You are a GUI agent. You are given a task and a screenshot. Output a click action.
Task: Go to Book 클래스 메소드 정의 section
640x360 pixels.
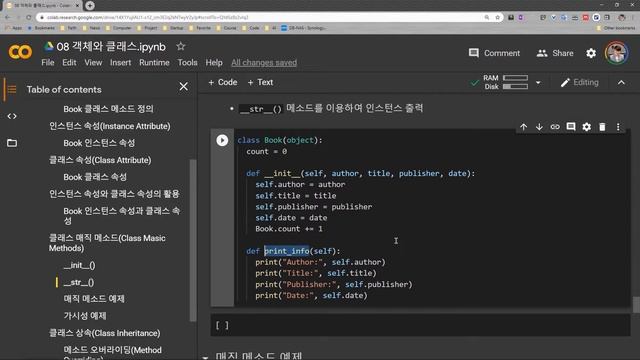coord(108,109)
